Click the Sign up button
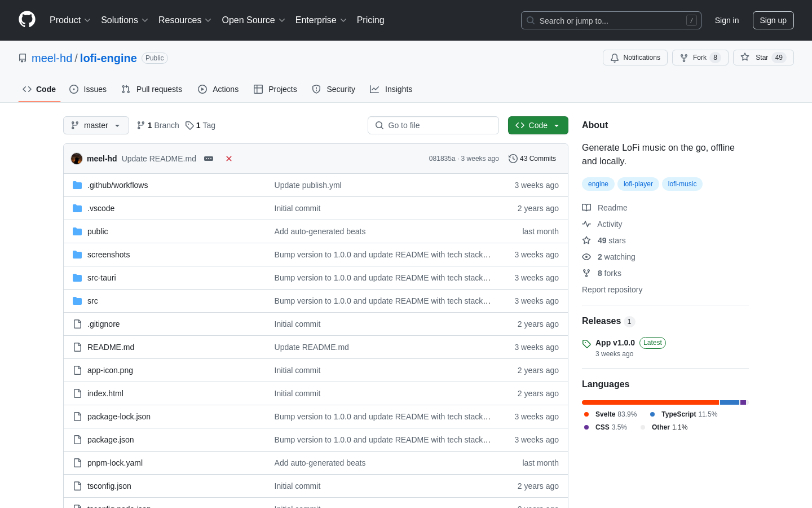812x508 pixels. [773, 20]
